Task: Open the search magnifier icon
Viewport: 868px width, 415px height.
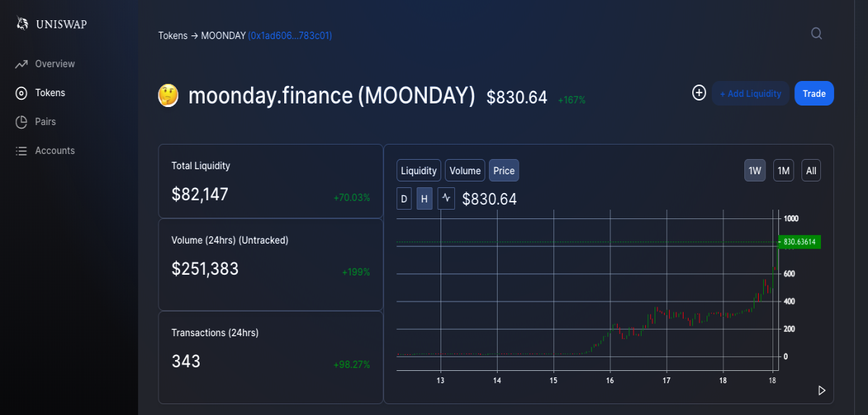Action: pos(817,33)
